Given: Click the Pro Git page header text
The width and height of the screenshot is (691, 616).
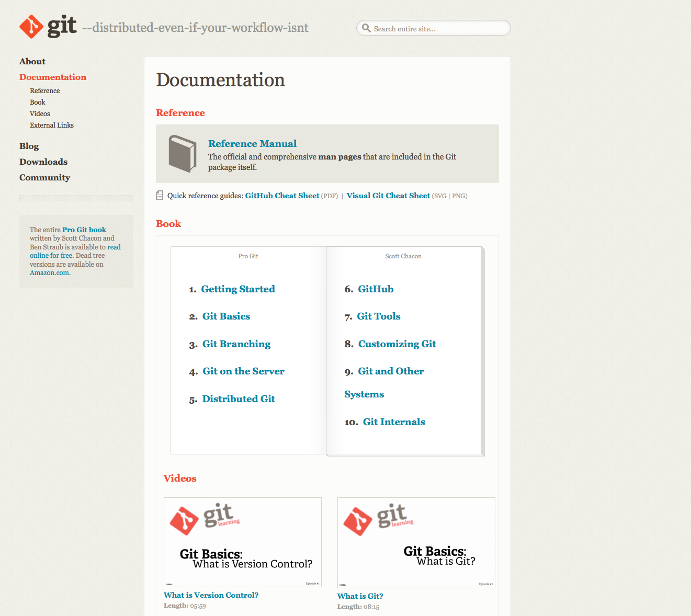Looking at the screenshot, I should tap(248, 256).
